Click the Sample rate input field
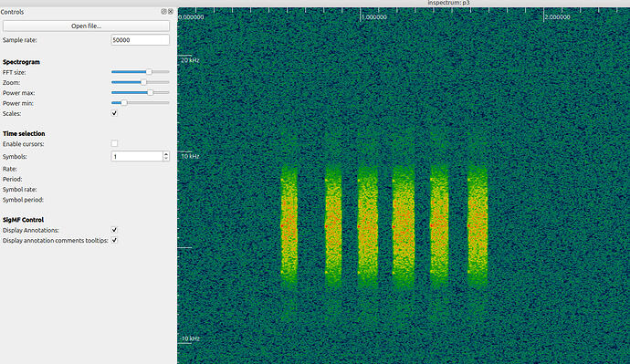The image size is (630, 364). coord(140,40)
